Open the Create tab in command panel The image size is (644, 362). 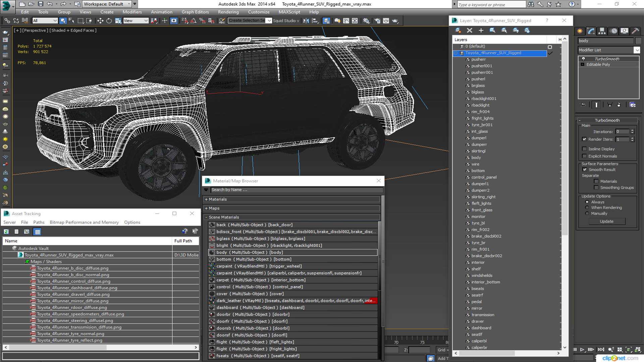coord(580,31)
